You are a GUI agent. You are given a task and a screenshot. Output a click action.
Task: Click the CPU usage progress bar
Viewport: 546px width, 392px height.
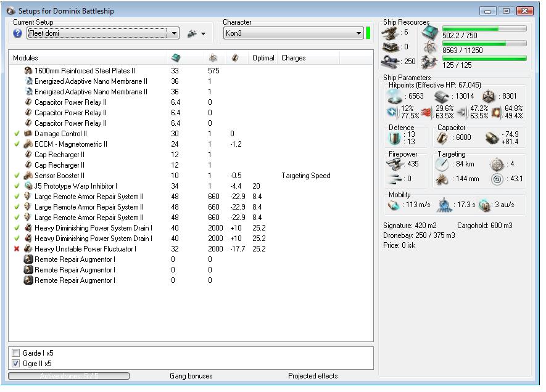pyautogui.click(x=484, y=28)
